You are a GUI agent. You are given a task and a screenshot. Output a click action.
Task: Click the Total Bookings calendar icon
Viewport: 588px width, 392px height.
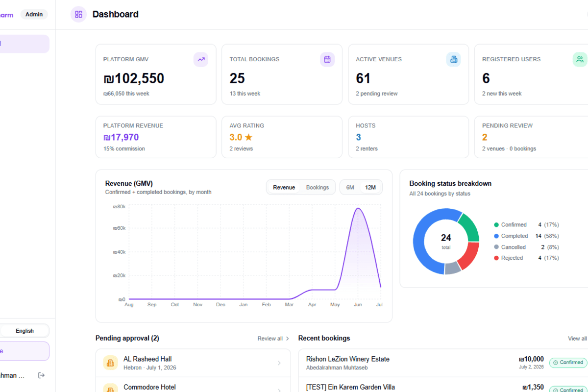[327, 59]
